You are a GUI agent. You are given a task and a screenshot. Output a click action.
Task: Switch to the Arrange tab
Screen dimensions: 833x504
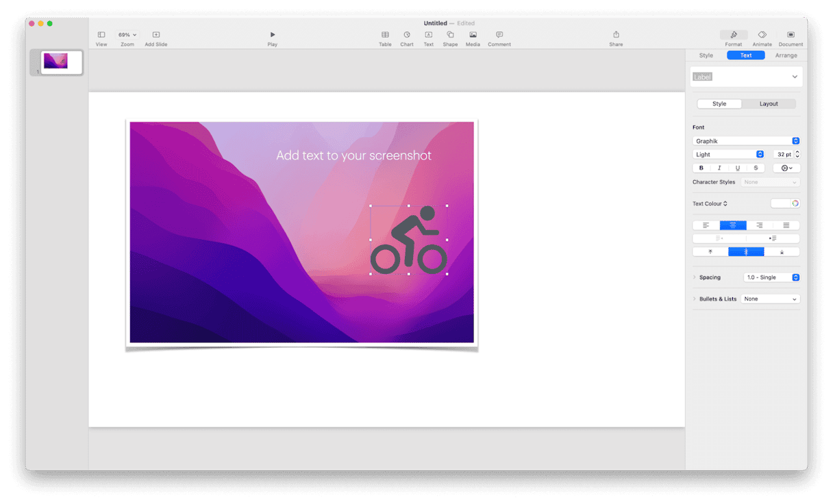[x=786, y=55]
